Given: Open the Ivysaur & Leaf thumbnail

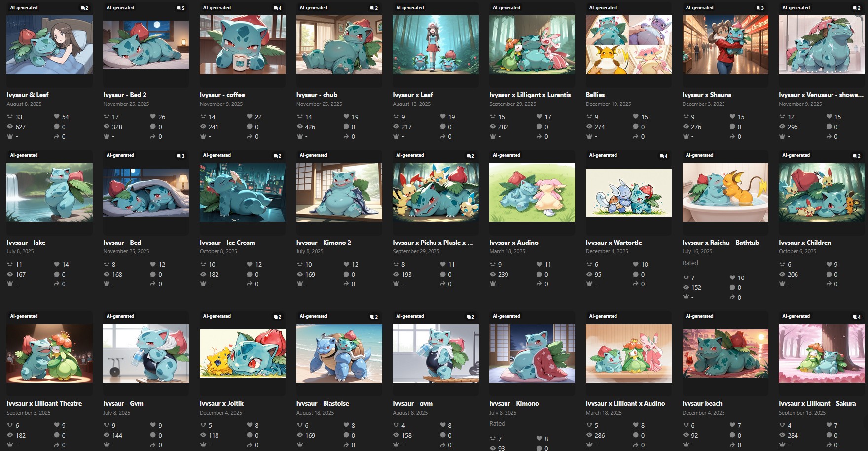Looking at the screenshot, I should point(49,45).
